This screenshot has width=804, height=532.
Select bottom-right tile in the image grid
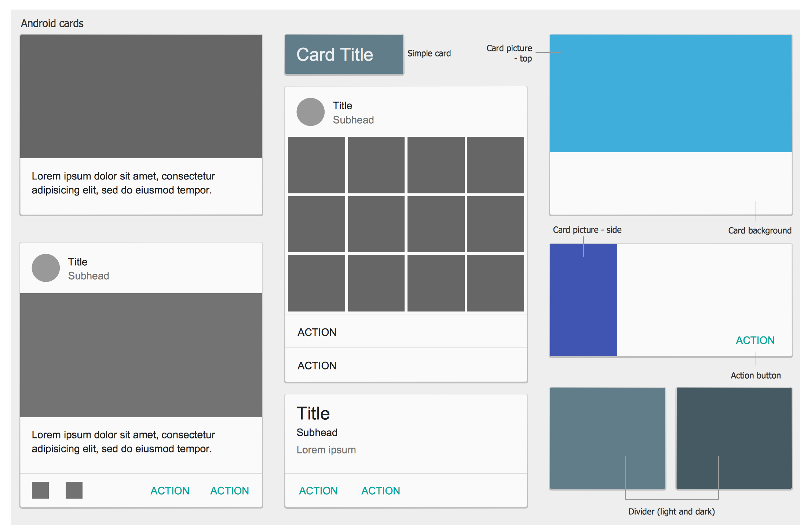click(495, 283)
